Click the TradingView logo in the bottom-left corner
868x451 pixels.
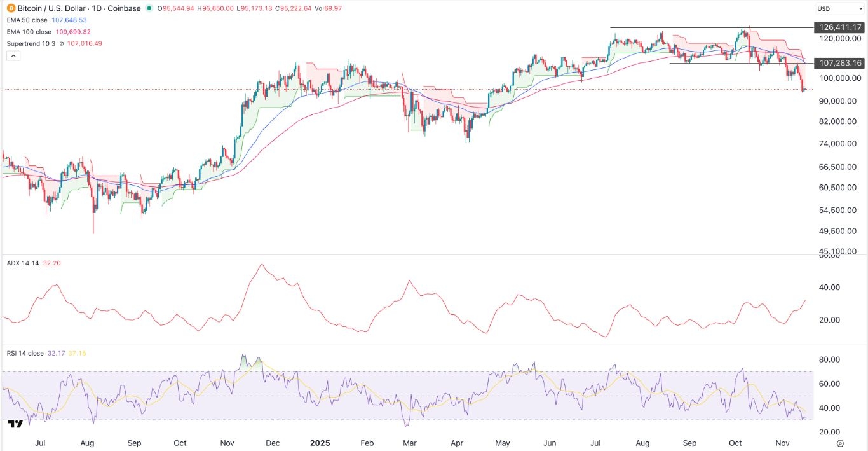pos(15,422)
